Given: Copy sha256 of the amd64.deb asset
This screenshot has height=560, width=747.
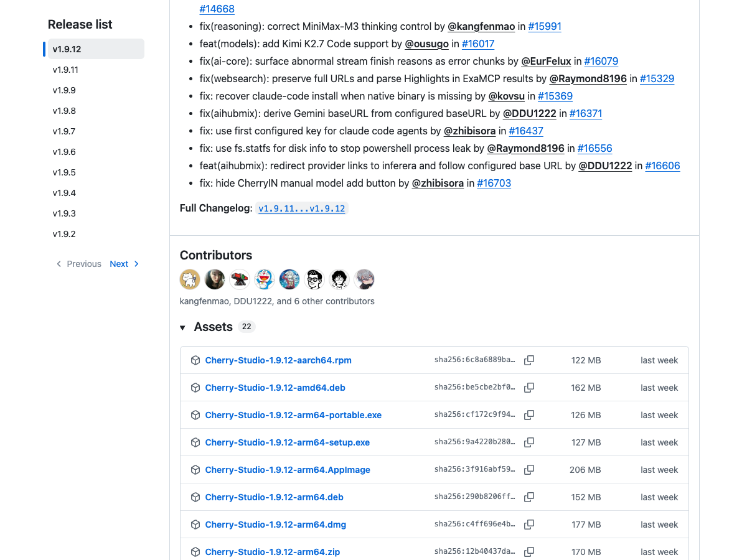Looking at the screenshot, I should pos(529,388).
